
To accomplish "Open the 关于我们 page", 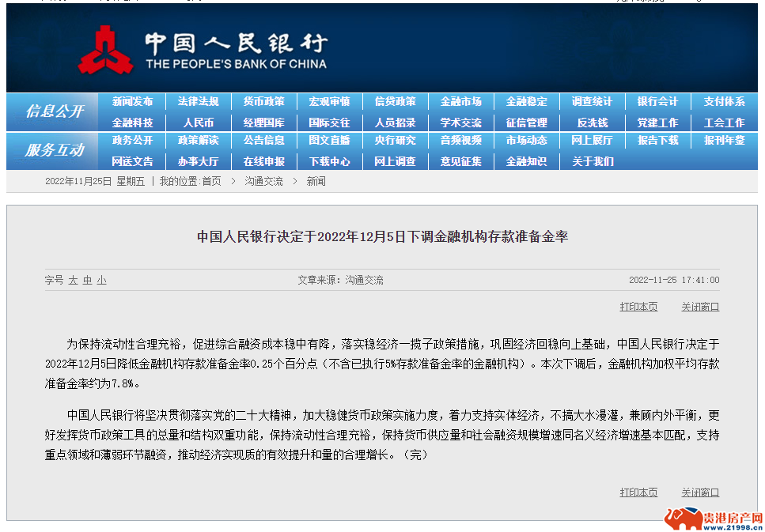I will point(592,161).
